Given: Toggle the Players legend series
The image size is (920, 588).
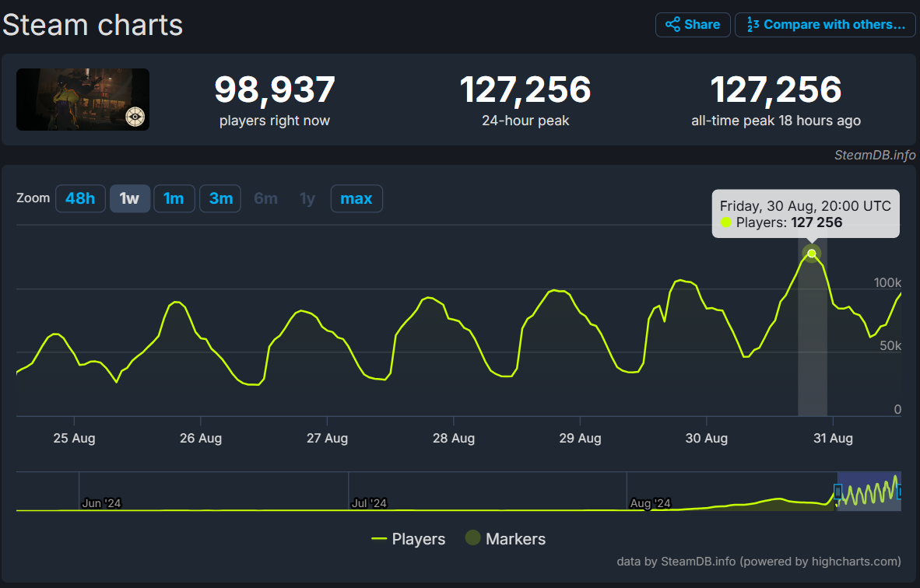Looking at the screenshot, I should pyautogui.click(x=409, y=539).
